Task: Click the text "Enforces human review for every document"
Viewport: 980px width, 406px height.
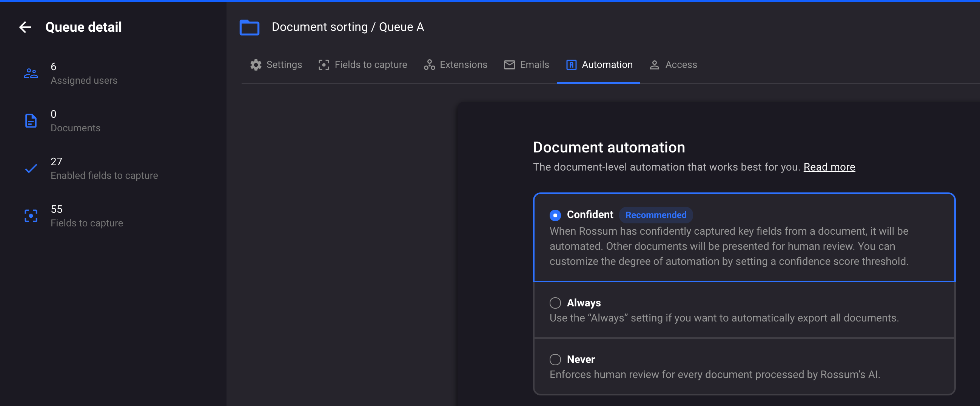Action: click(651, 374)
